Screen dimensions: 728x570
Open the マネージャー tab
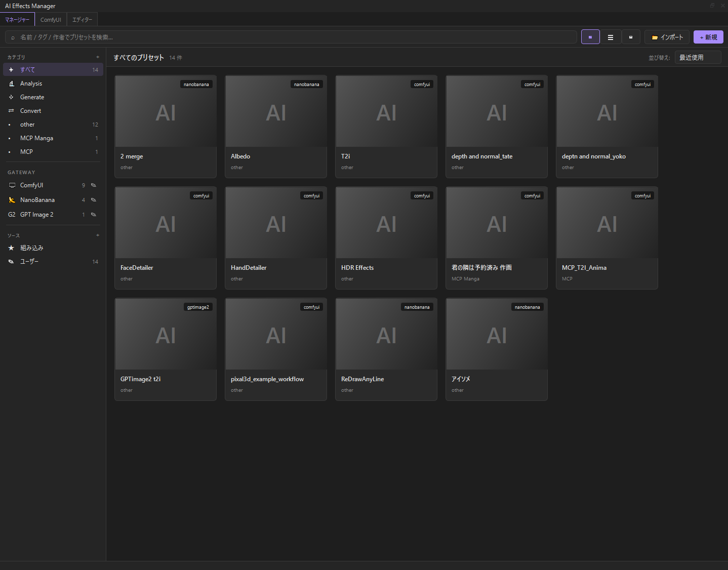coord(17,19)
